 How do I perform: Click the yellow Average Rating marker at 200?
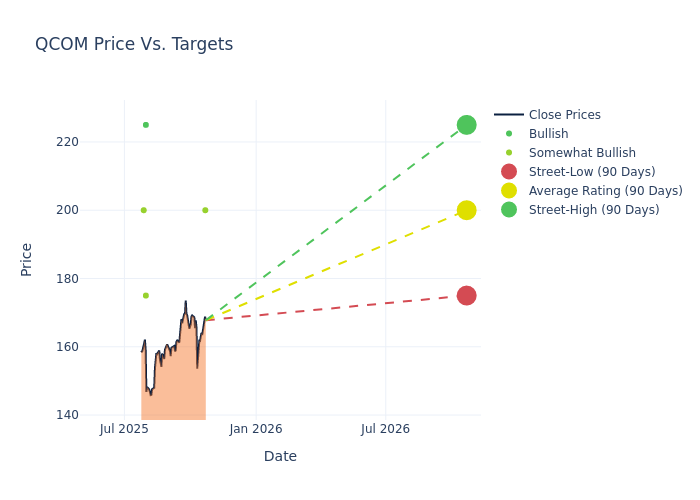(466, 210)
